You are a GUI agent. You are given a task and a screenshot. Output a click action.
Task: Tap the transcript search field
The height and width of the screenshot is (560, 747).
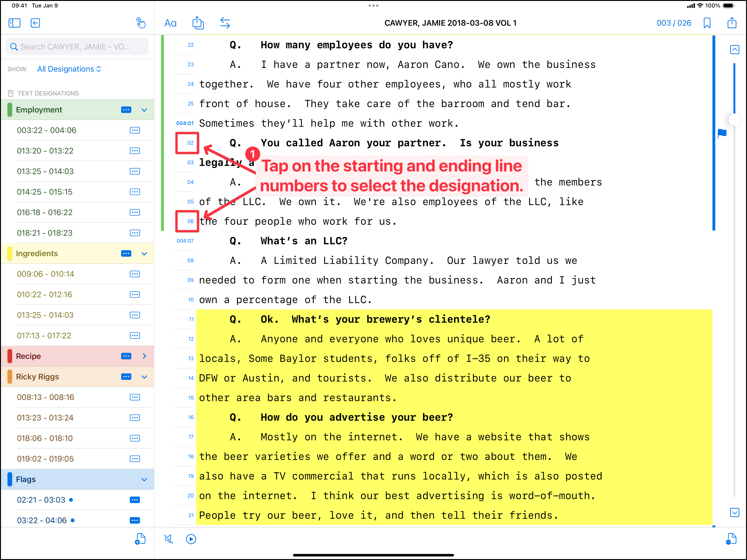coord(77,47)
